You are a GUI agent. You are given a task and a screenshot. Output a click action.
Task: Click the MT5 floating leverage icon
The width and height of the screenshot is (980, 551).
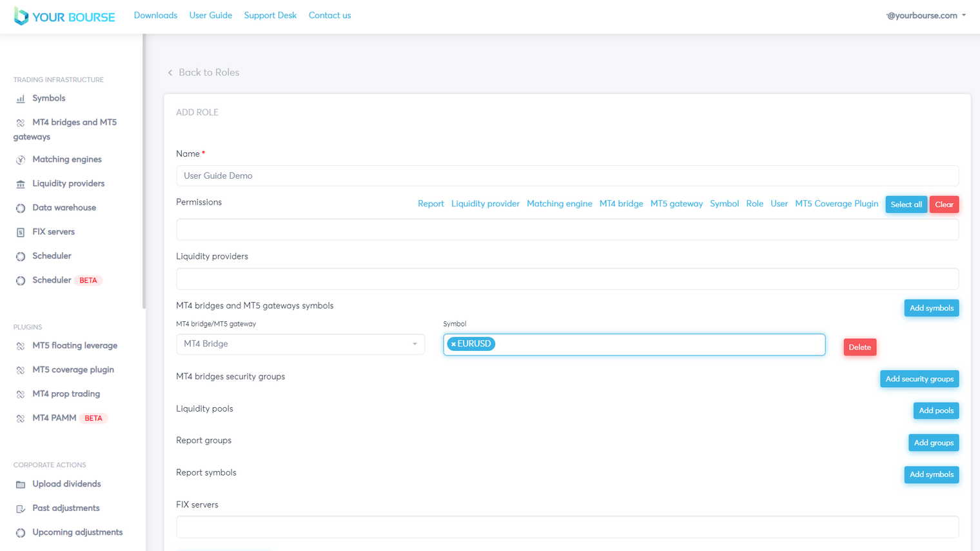(x=21, y=346)
